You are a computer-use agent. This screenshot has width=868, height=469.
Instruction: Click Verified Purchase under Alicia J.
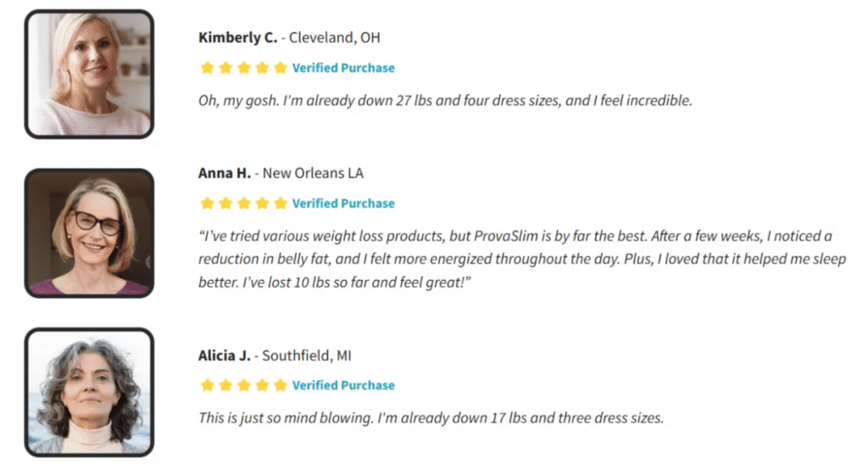point(343,385)
